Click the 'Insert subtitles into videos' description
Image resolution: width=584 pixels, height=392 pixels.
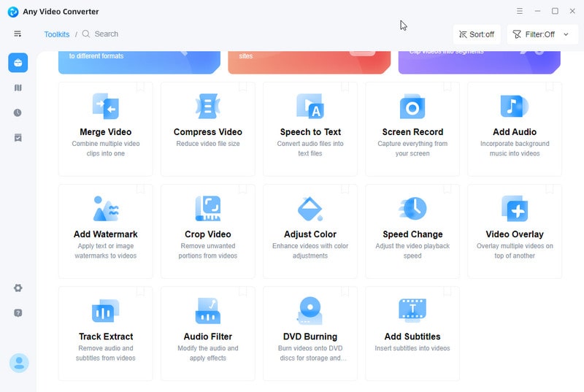pyautogui.click(x=412, y=348)
